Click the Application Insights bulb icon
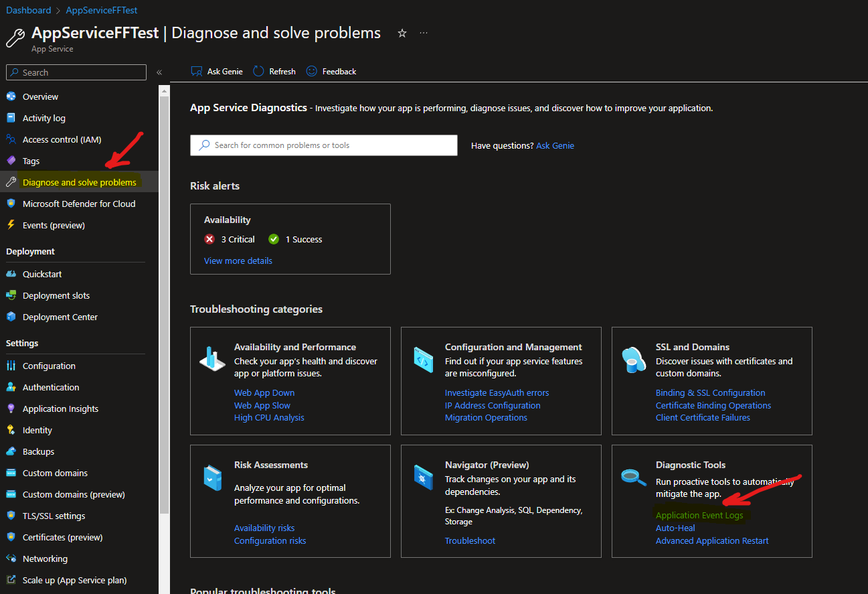This screenshot has height=594, width=868. click(x=11, y=409)
